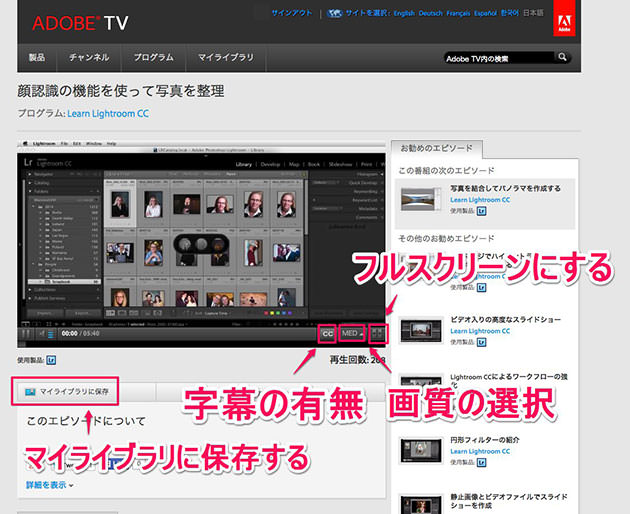Open the ビデオ入りの高度なスライドショー thumbnail
This screenshot has width=630, height=514.
point(421,330)
